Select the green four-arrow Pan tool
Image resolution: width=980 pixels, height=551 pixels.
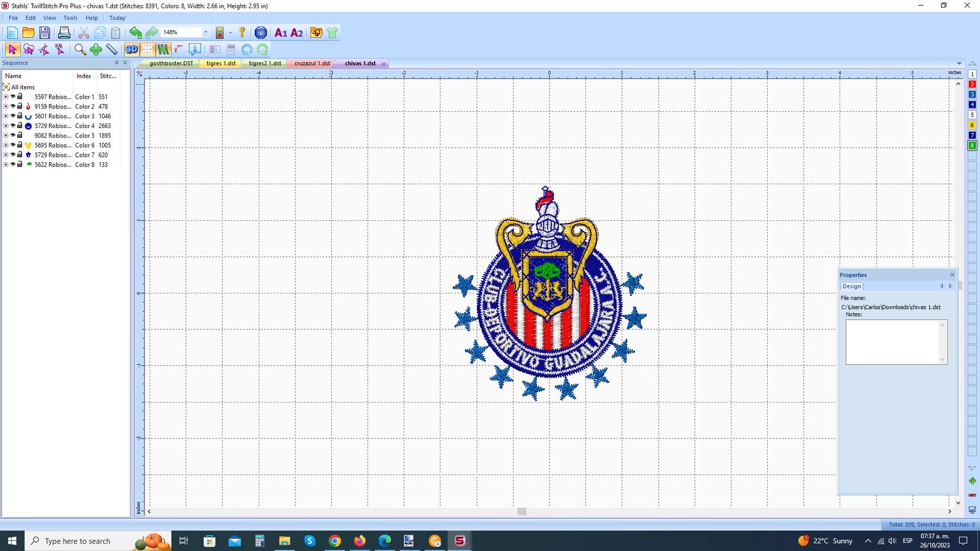(96, 49)
